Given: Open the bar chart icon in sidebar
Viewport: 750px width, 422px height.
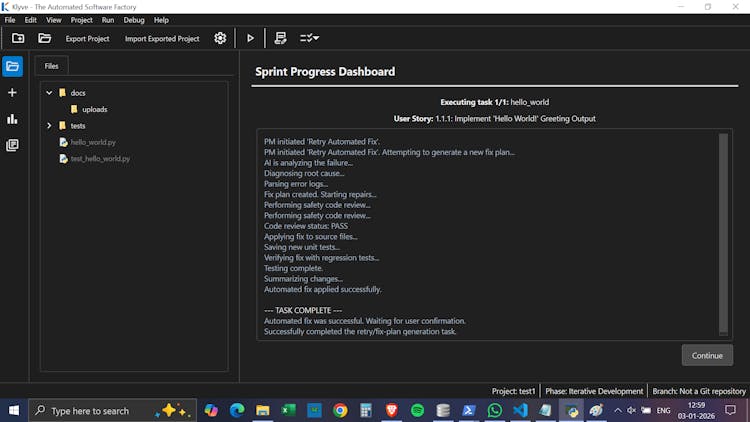Looking at the screenshot, I should 12,119.
